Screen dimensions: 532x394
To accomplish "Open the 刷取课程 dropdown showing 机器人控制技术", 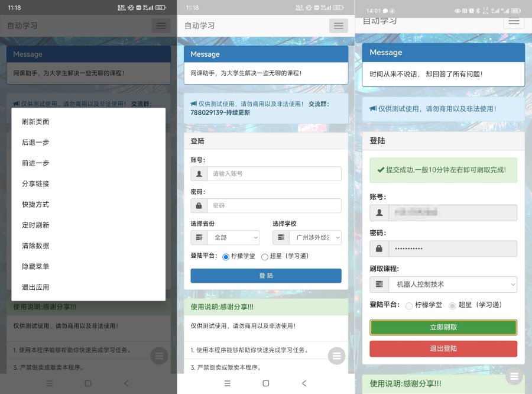I will coord(452,285).
